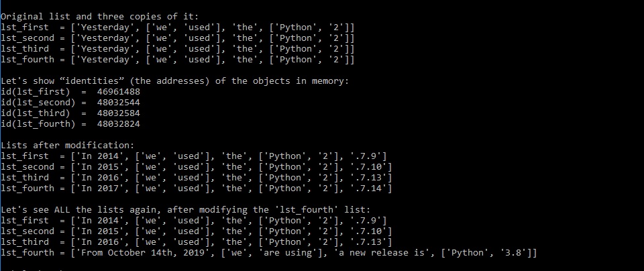Screen dimensions: 644x271
Task: Click 'id(lst_third)' label text
Action: click(36, 113)
